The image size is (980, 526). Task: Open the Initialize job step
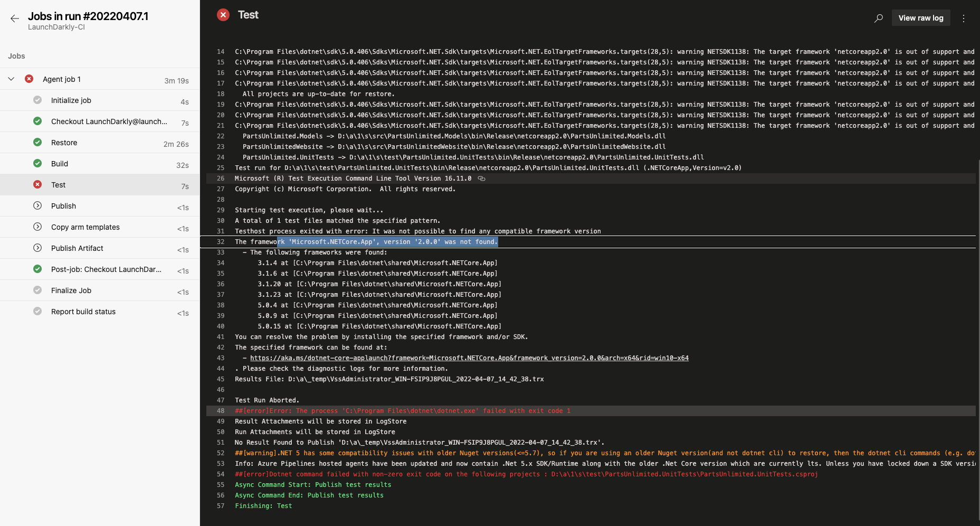coord(100,100)
